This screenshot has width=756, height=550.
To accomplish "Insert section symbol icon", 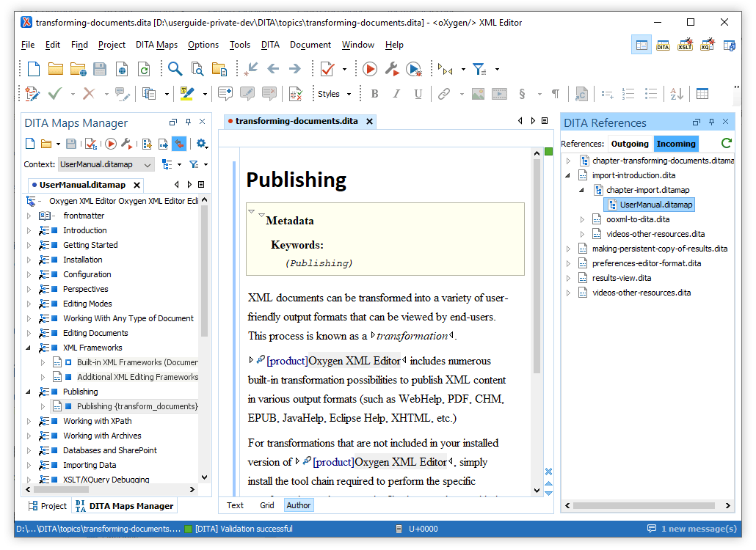I will [522, 93].
